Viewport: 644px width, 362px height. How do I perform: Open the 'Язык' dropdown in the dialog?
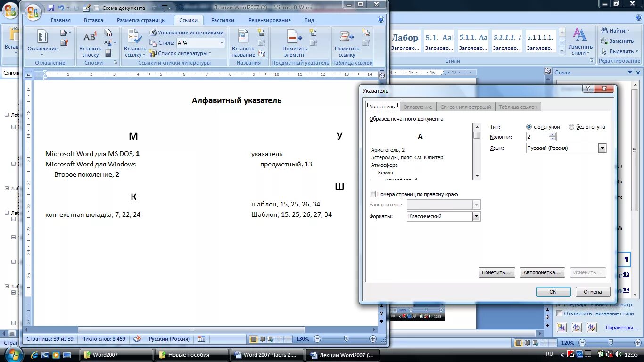point(602,148)
